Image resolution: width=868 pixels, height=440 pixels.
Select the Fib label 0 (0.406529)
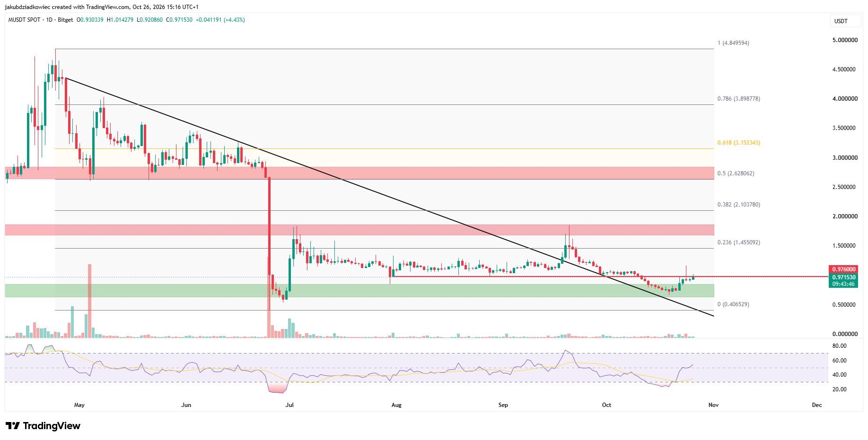click(x=733, y=304)
